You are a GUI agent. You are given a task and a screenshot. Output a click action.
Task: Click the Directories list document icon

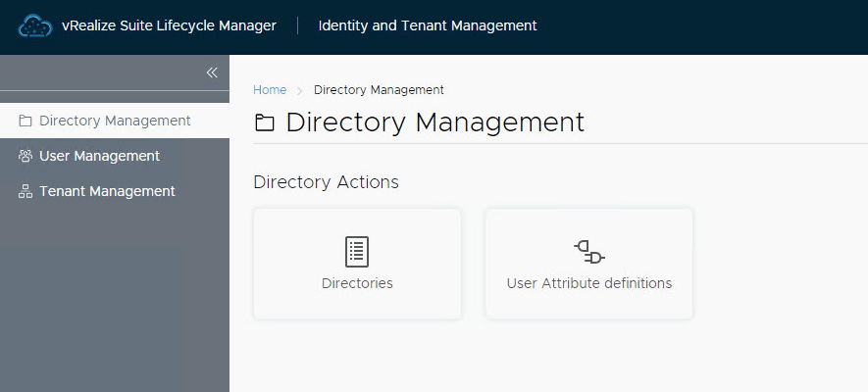click(357, 252)
